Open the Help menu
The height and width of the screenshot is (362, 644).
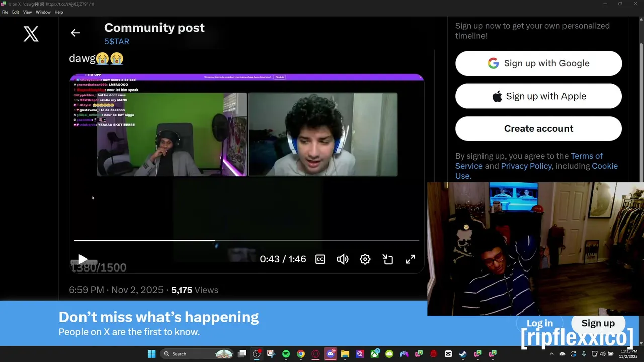point(59,12)
